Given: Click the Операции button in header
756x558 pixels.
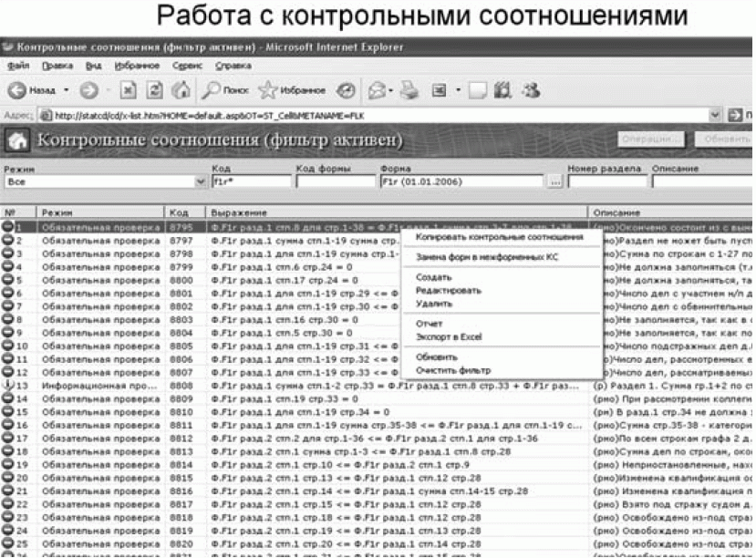Looking at the screenshot, I should (x=652, y=139).
